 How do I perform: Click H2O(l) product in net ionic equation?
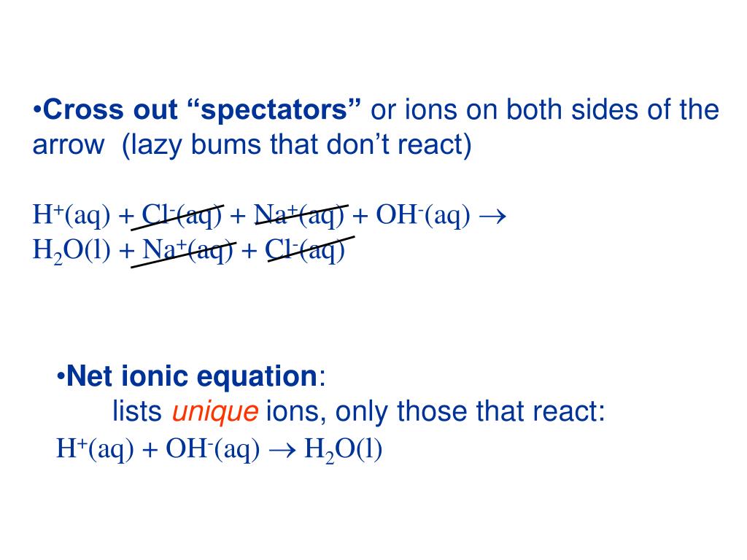point(344,450)
